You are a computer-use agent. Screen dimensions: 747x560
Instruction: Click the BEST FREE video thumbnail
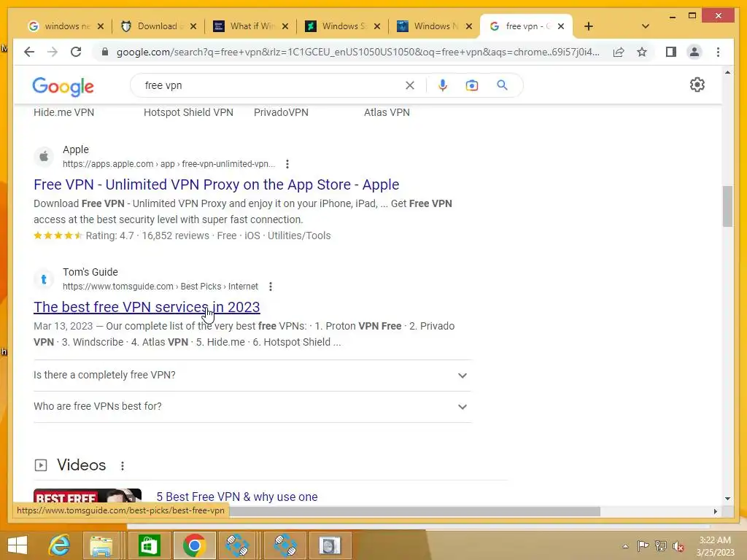88,496
